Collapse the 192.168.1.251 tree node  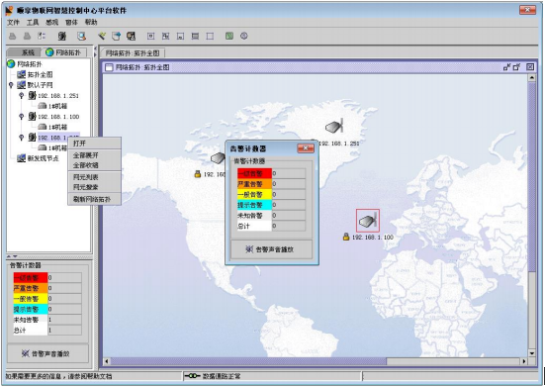[22, 96]
